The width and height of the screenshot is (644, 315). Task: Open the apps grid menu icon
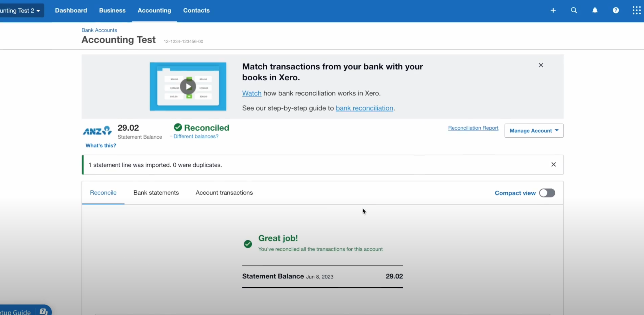pos(636,10)
